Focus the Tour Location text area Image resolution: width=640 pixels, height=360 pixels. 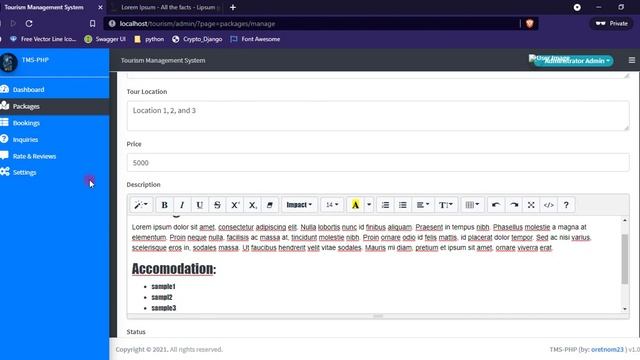[378, 116]
